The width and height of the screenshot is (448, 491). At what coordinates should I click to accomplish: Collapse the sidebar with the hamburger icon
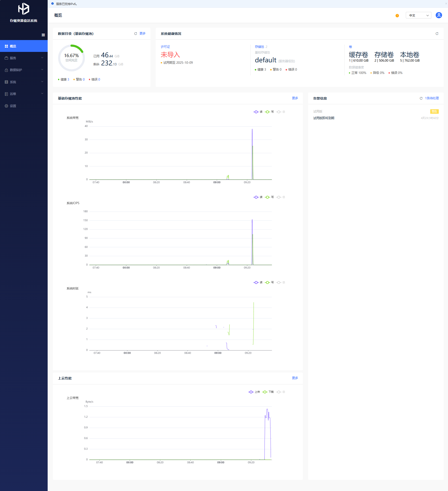click(43, 35)
